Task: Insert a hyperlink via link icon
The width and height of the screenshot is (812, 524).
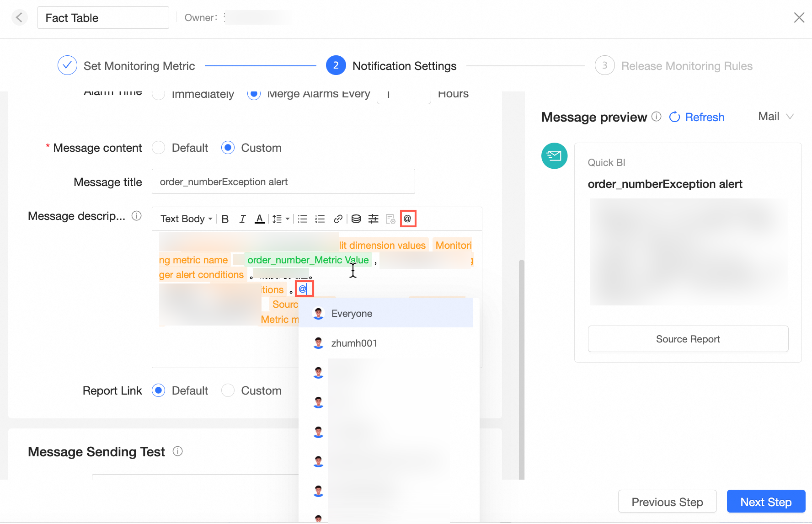Action: [x=338, y=219]
